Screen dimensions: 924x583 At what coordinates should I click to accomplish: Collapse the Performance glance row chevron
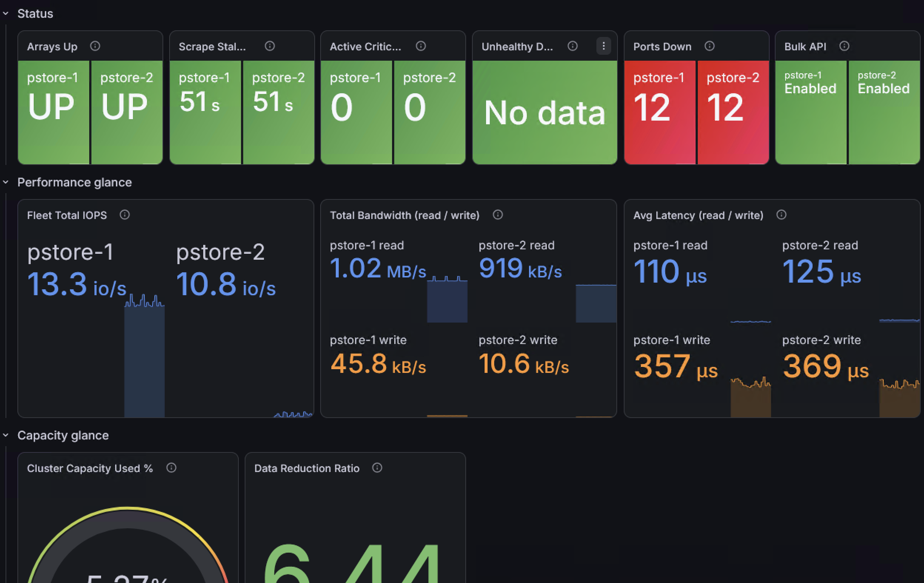point(6,182)
